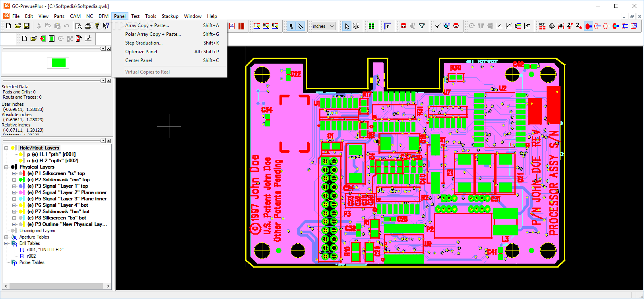This screenshot has width=644, height=299.
Task: Open the CAM menu
Action: coord(75,16)
